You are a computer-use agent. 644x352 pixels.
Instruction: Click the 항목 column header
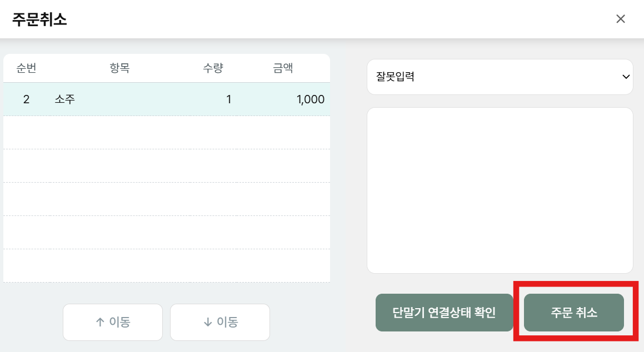(x=119, y=68)
